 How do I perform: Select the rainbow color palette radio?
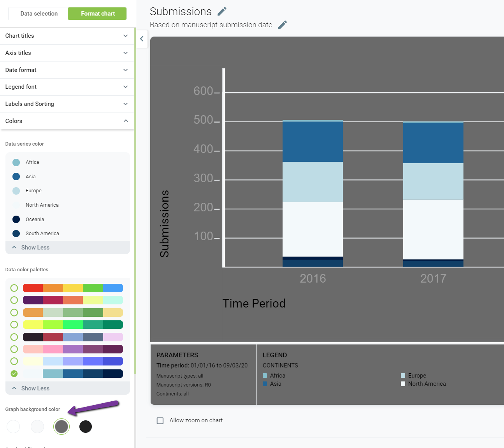(x=14, y=288)
